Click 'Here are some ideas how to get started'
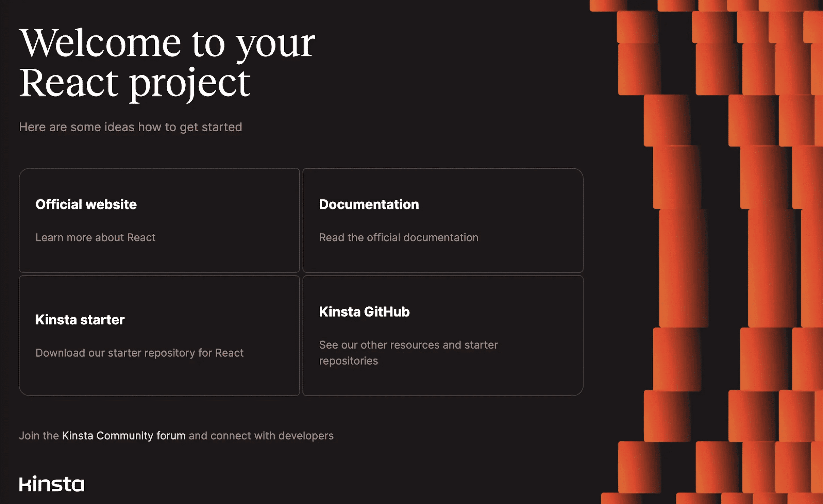 [131, 127]
